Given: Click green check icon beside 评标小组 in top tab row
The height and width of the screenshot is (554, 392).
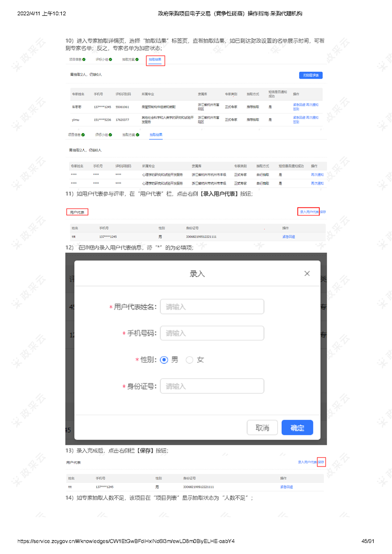Looking at the screenshot, I should (x=110, y=59).
